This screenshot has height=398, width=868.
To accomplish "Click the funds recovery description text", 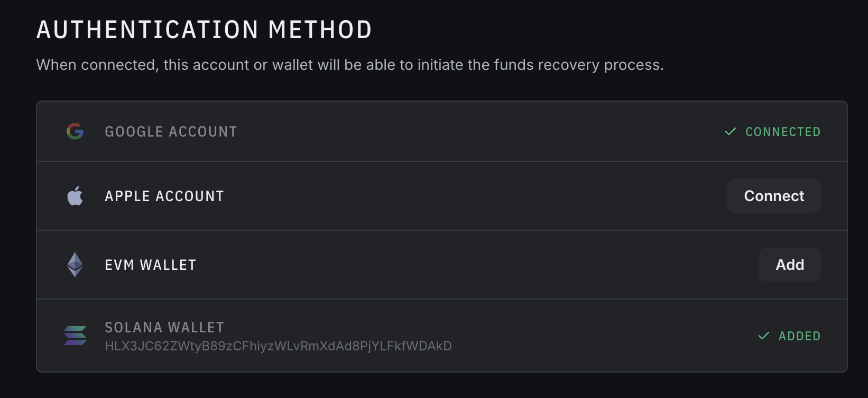I will 349,65.
